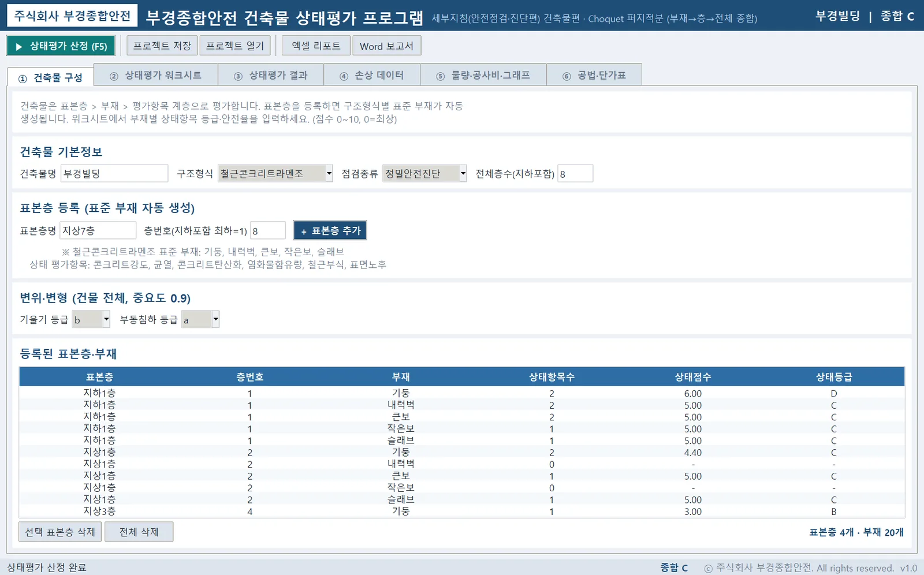Click 상태등급 column header
The image size is (924, 575).
pyautogui.click(x=834, y=376)
